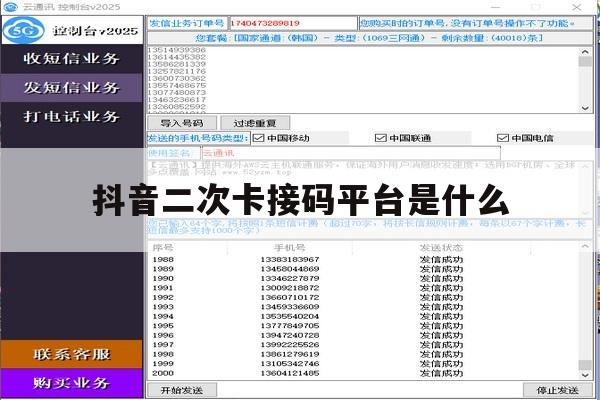Toggle 中国移动 checkbox
Screen dimensions: 600x400
pyautogui.click(x=259, y=138)
